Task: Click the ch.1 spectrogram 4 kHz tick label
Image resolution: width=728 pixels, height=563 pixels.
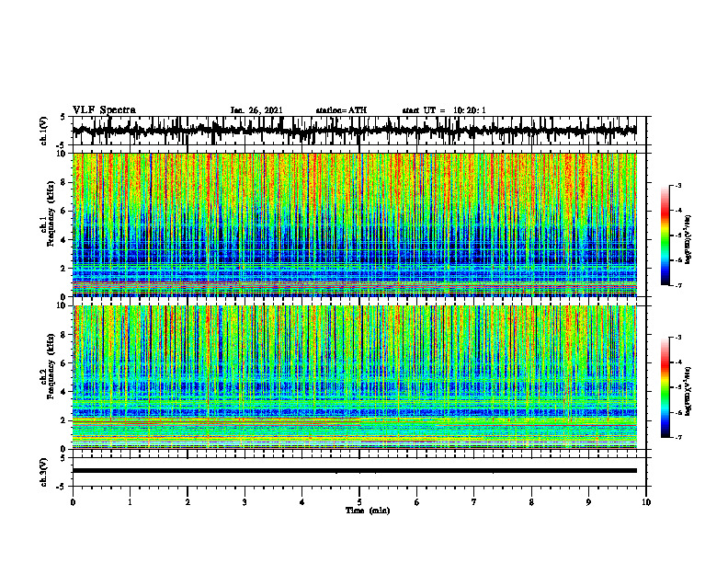Action: pos(64,240)
